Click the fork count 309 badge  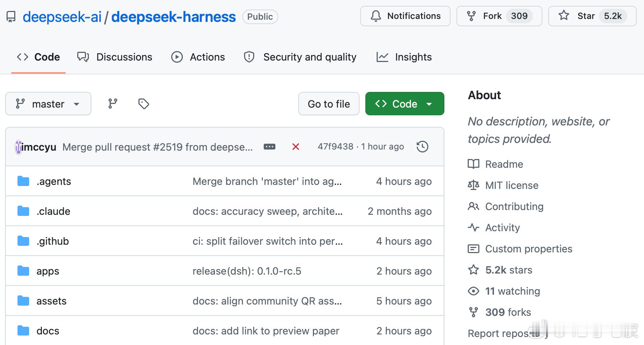pos(519,16)
